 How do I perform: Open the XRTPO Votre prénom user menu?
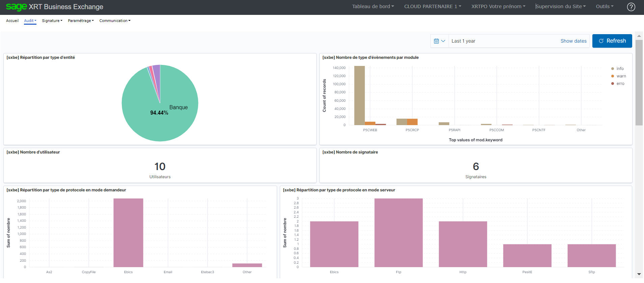point(498,6)
